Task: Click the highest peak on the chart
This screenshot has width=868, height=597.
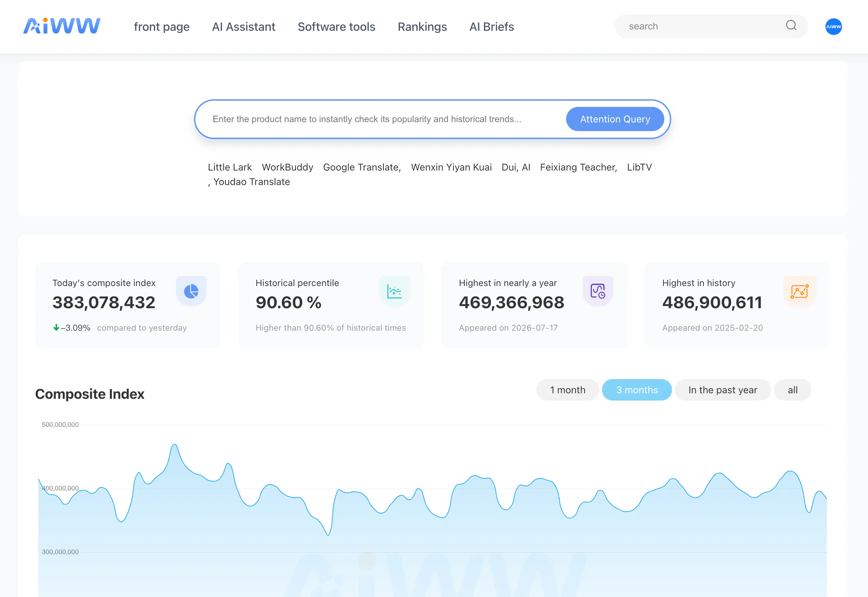Action: [x=174, y=445]
